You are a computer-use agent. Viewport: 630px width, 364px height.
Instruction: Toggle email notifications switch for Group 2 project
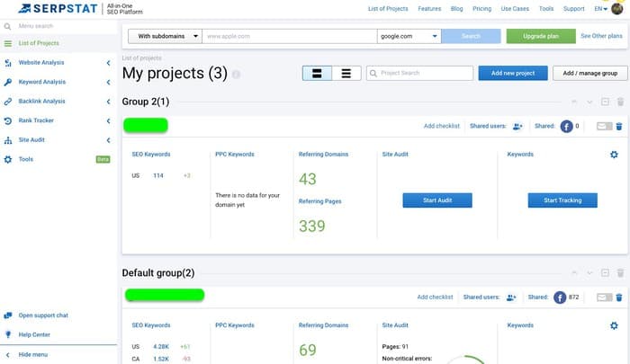coord(604,127)
